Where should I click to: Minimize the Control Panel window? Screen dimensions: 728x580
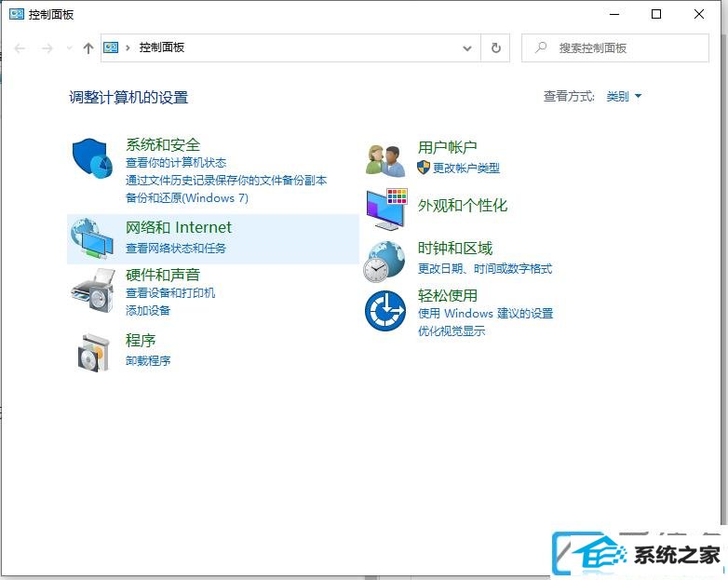pyautogui.click(x=614, y=14)
